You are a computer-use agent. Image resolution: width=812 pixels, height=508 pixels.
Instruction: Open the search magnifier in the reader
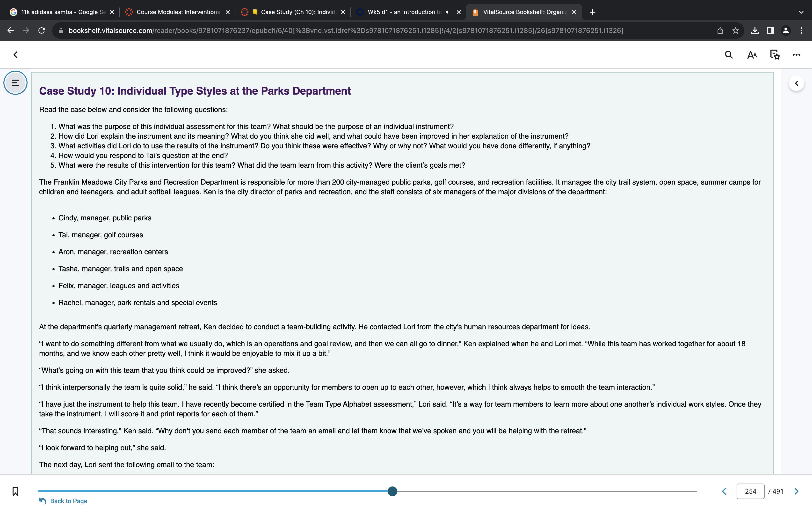pyautogui.click(x=728, y=55)
